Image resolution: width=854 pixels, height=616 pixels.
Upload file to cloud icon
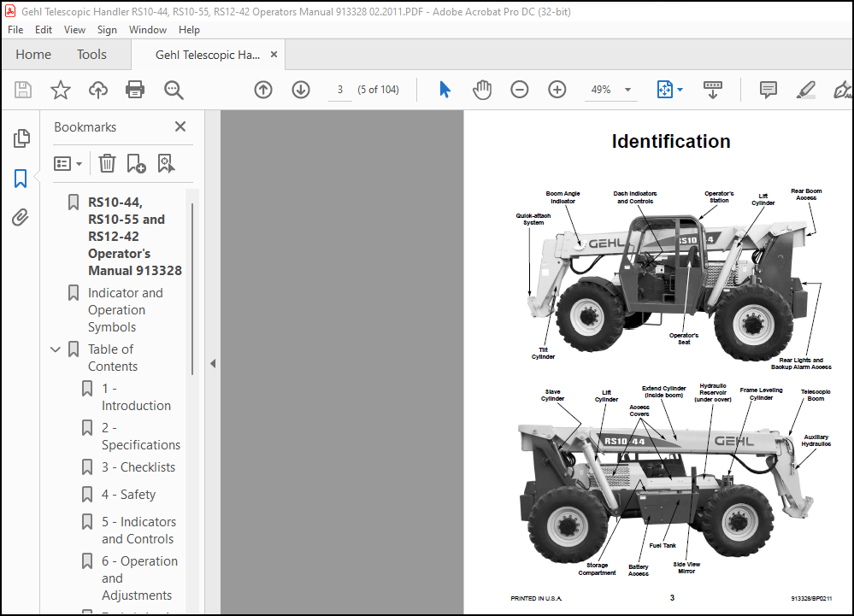(98, 89)
